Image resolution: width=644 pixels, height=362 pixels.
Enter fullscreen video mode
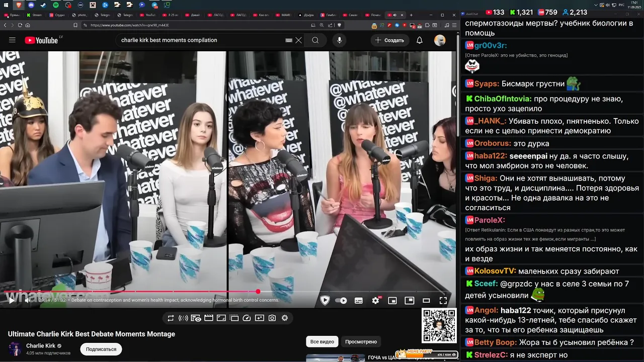click(443, 301)
